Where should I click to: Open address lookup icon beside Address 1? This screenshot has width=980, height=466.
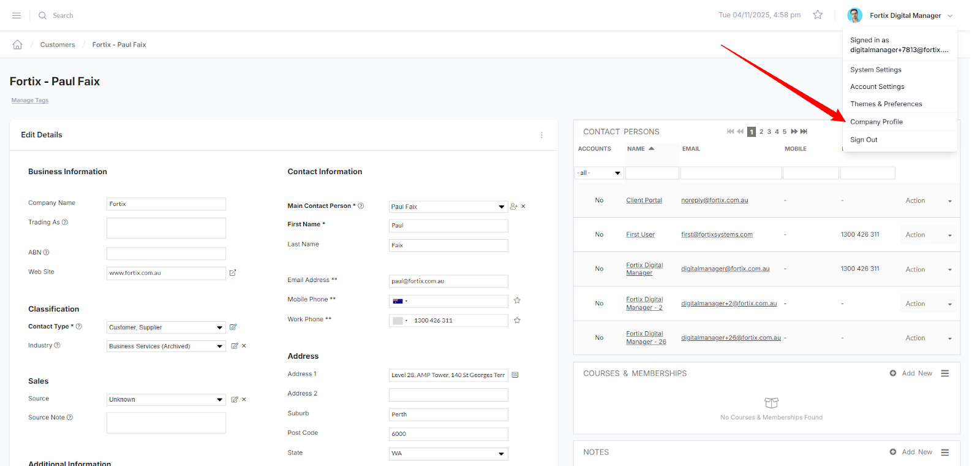pyautogui.click(x=515, y=375)
